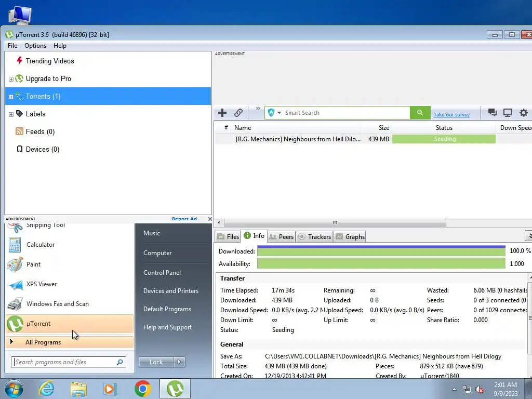This screenshot has height=399, width=532.
Task: Click the Lock button in Start menu
Action: (156, 362)
